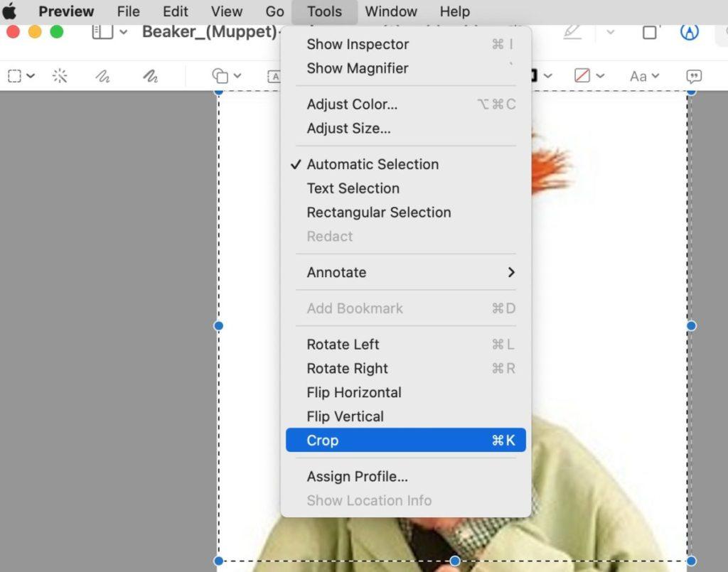Toggle the Markup toolbar button

pos(689,33)
